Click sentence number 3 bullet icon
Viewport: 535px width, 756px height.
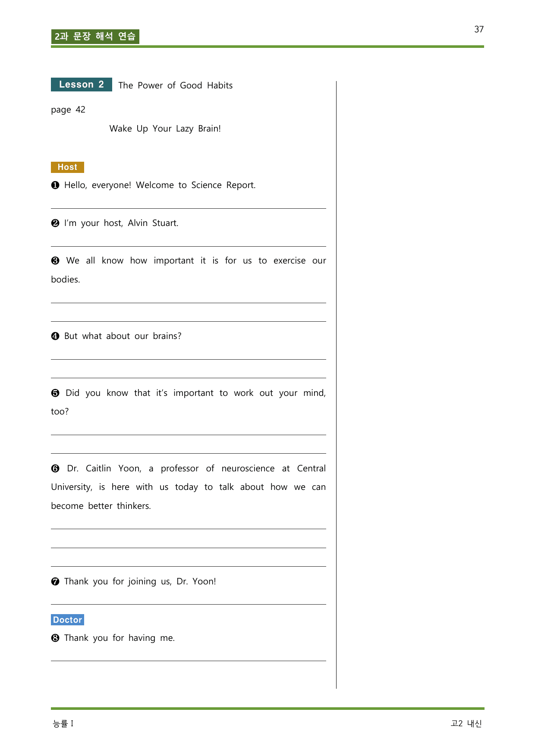(x=55, y=260)
